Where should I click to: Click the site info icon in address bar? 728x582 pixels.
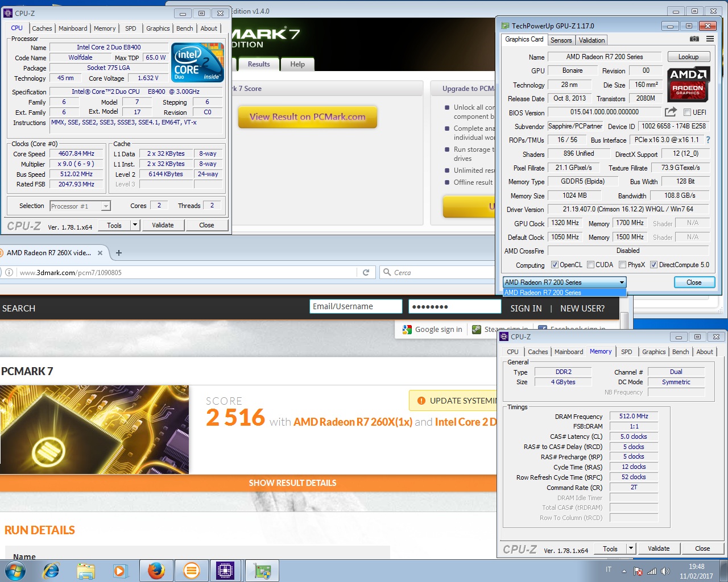point(9,272)
